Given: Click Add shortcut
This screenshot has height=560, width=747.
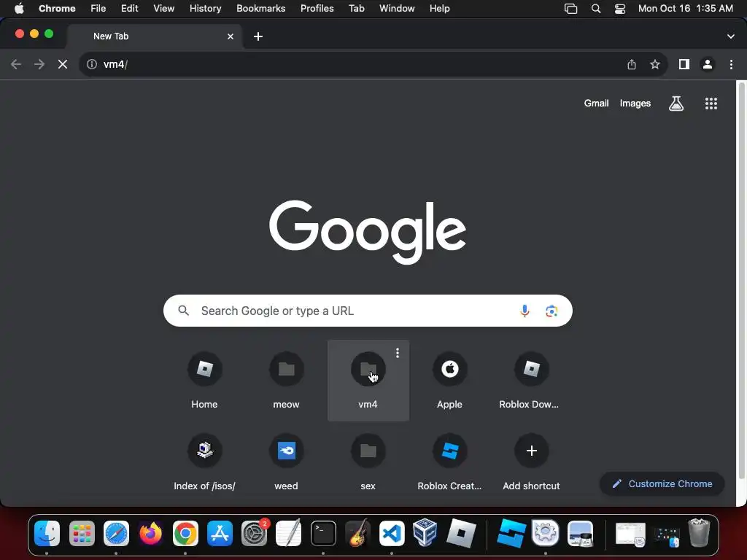Looking at the screenshot, I should click(531, 462).
